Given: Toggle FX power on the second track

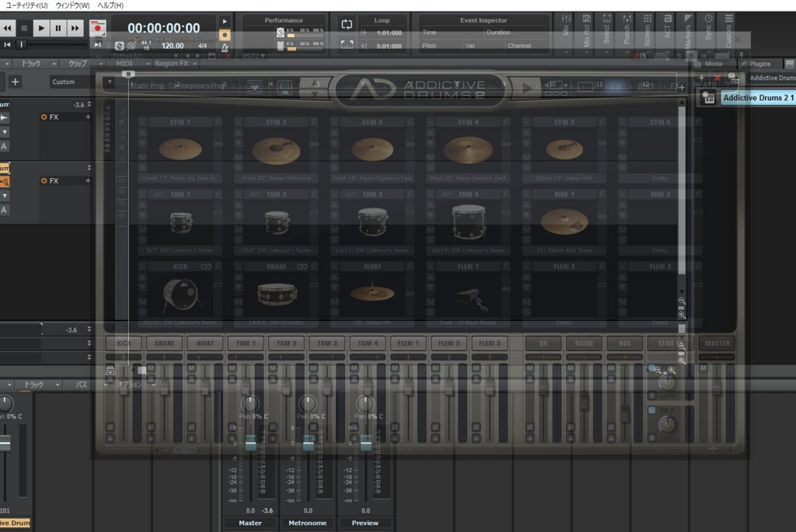Looking at the screenshot, I should (x=44, y=180).
